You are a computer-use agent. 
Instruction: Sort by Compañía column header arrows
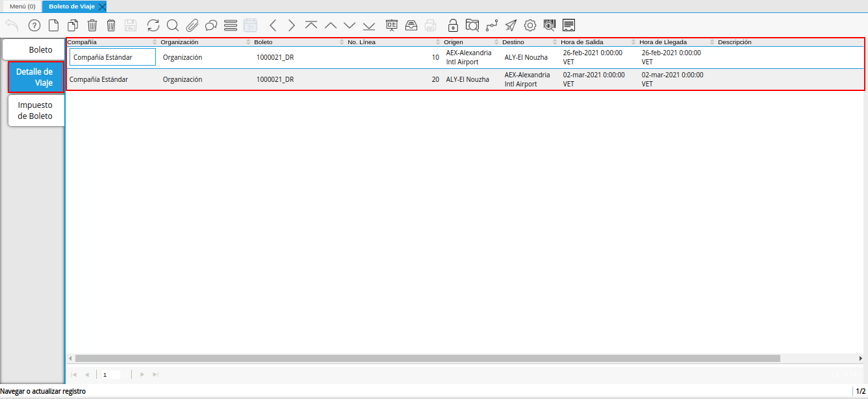coord(155,42)
